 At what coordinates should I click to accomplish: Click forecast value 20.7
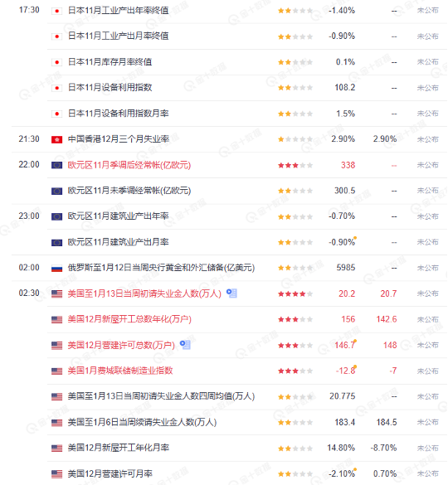[x=388, y=293]
